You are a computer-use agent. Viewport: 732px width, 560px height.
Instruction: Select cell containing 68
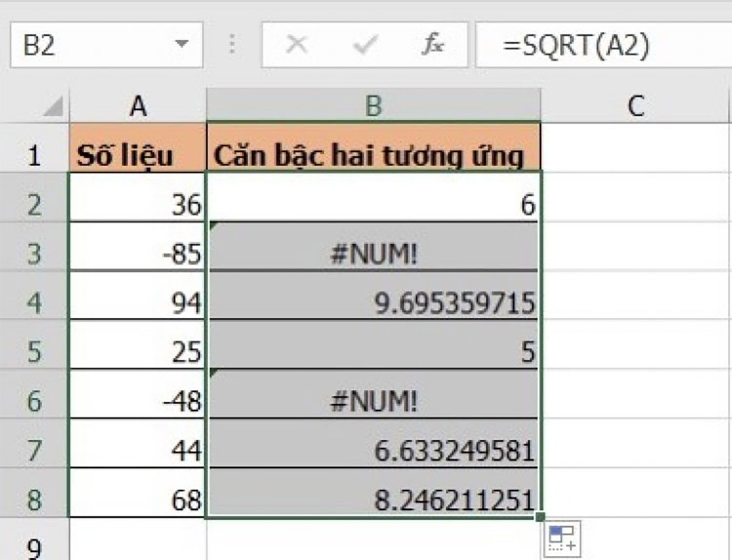(x=138, y=493)
